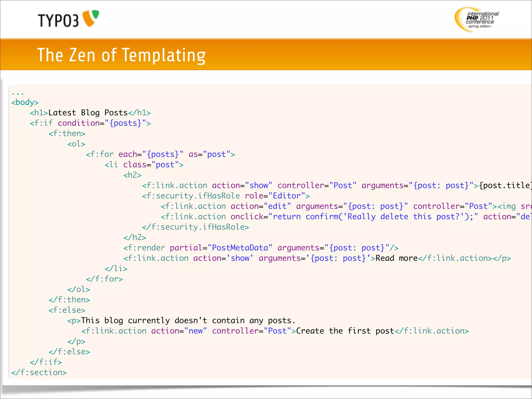Click the slide title 'The Zen of Templating'

coord(121,55)
